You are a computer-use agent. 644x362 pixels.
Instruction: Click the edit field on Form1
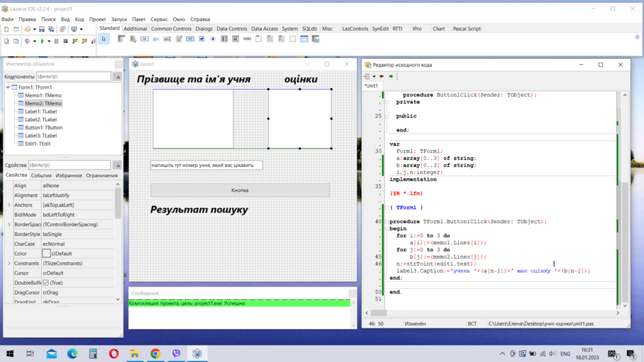207,166
